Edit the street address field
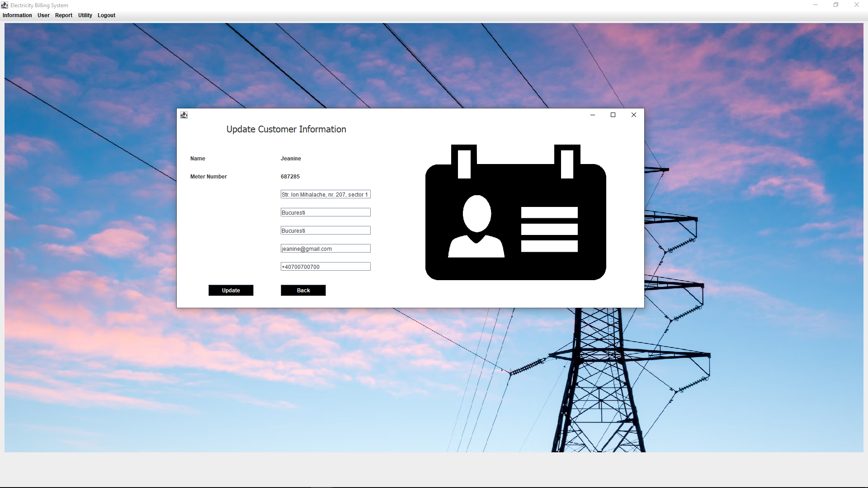The height and width of the screenshot is (488, 868). pos(325,194)
